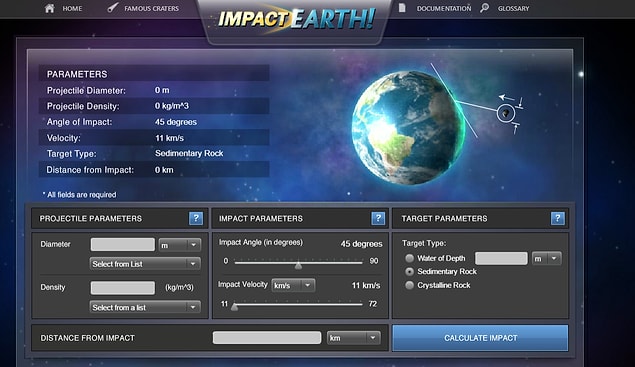Image resolution: width=635 pixels, height=367 pixels.
Task: Open water depth unit dropdown
Action: click(x=547, y=258)
